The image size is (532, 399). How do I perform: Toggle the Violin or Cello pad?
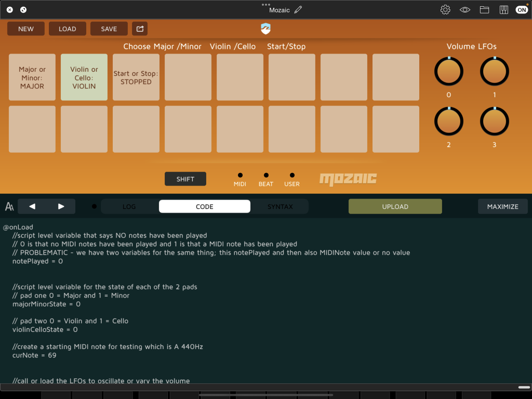coord(84,77)
